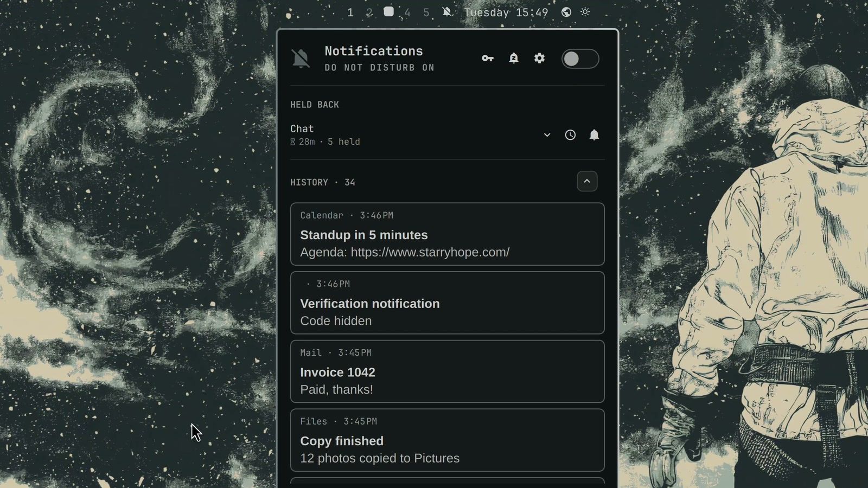868x488 pixels.
Task: Collapse the History section
Action: [x=587, y=182]
